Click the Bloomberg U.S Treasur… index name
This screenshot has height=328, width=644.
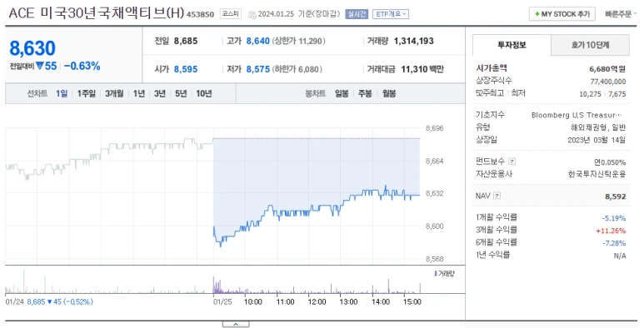click(577, 116)
